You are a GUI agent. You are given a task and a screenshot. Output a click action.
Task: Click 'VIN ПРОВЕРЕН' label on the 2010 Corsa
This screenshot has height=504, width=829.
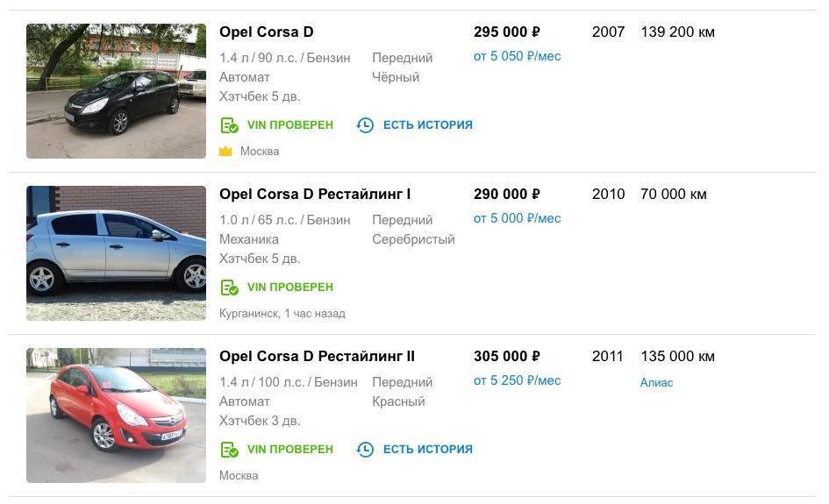289,287
